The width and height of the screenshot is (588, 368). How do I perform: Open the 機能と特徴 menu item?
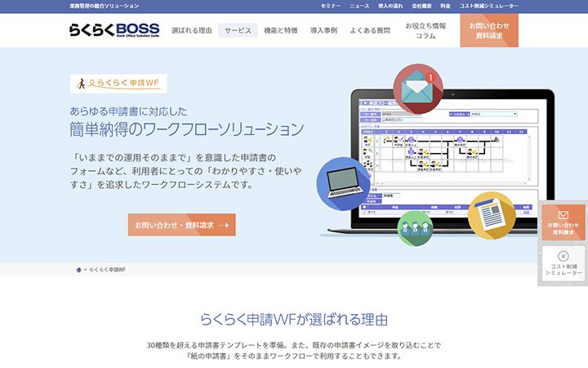tap(281, 30)
